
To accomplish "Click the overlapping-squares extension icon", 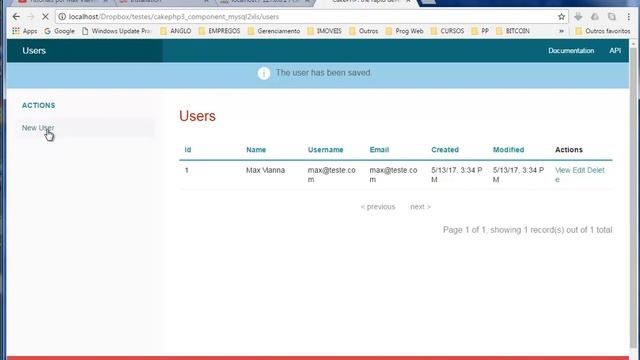I will pos(611,17).
